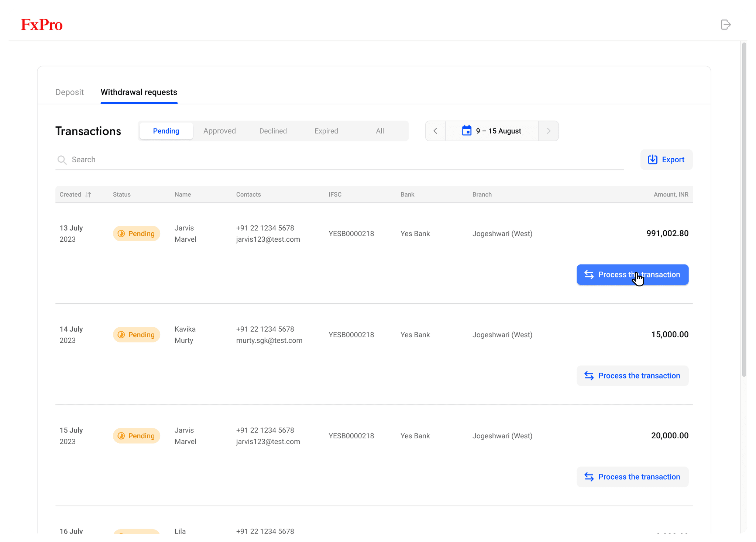Click jarvis123@test.com in the 15 July row
The image size is (756, 542).
point(268,442)
